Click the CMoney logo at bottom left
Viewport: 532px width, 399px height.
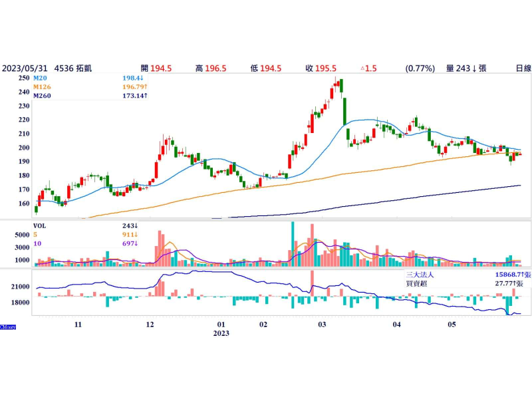click(x=7, y=327)
